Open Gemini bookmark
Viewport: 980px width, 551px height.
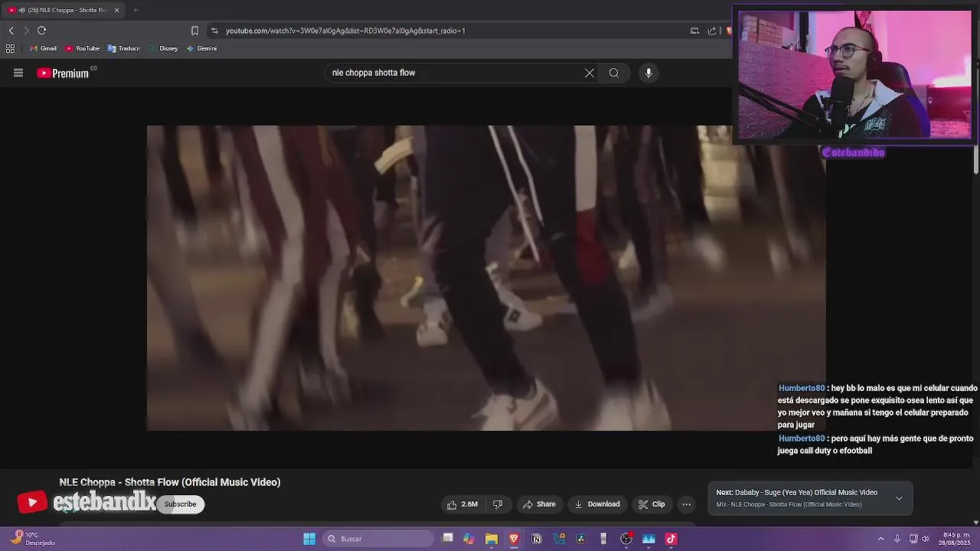tap(201, 48)
